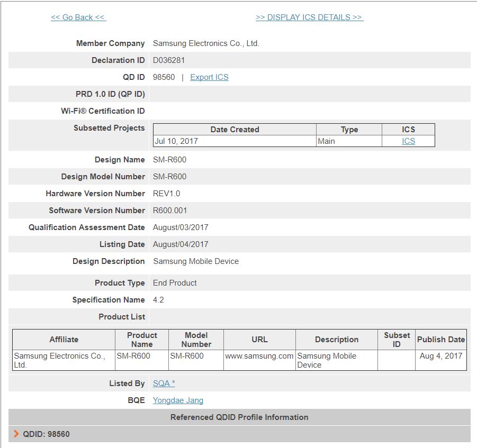Viewport: 477px width, 448px height.
Task: Click the 'BQE' label
Action: coord(136,400)
